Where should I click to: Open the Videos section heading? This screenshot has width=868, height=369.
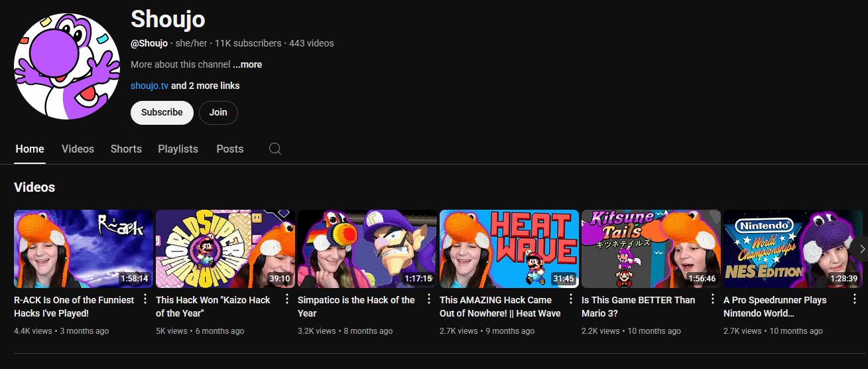click(x=34, y=187)
